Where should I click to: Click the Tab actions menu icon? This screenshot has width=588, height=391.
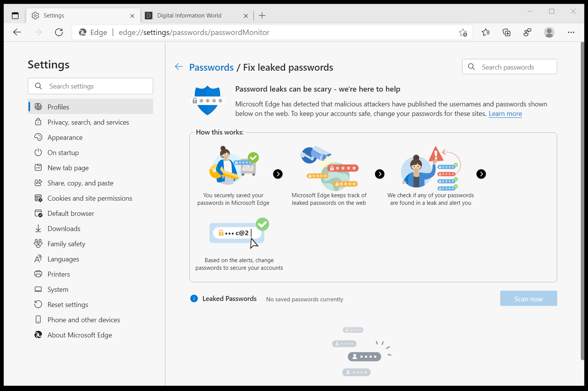[15, 15]
